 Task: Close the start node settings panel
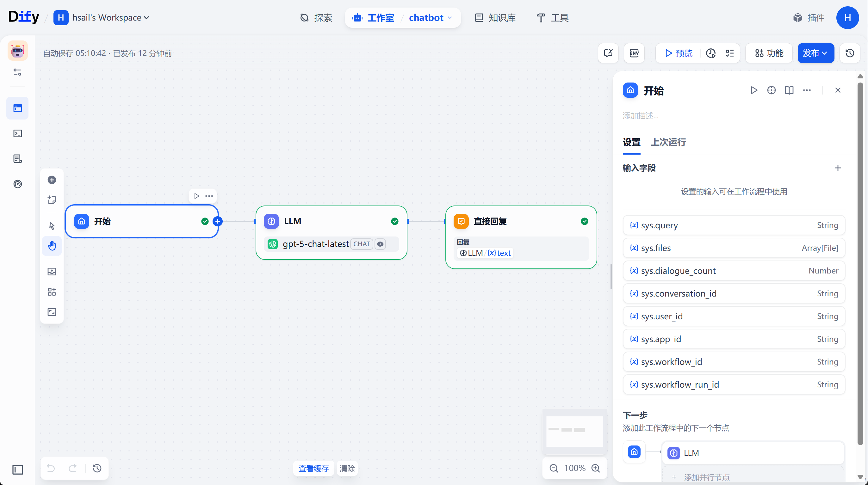point(838,90)
